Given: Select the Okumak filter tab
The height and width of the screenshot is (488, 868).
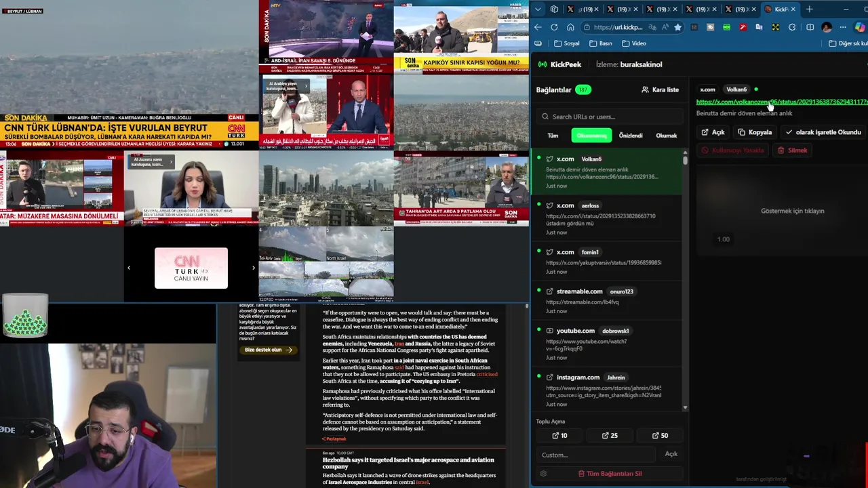Looking at the screenshot, I should (x=666, y=136).
